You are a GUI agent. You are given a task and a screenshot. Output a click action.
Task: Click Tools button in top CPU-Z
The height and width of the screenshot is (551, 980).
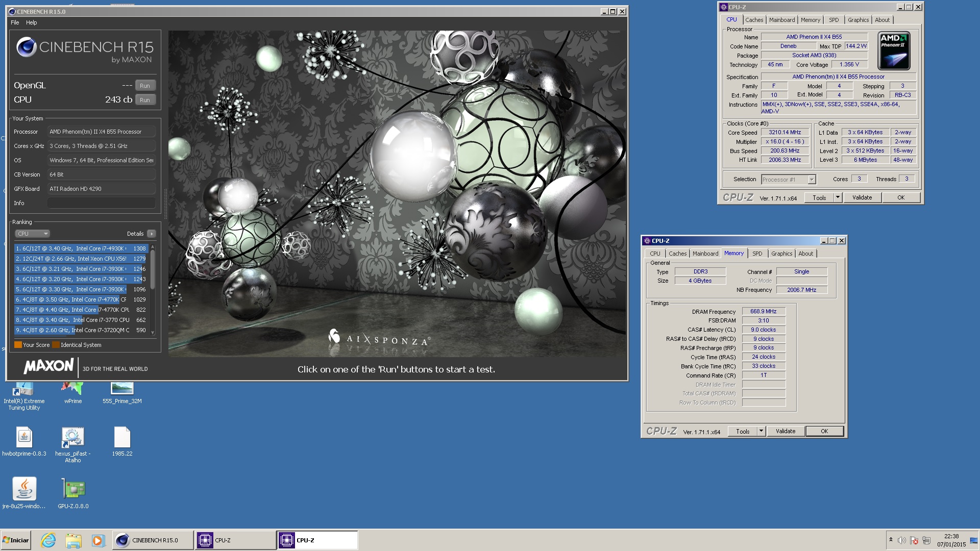[x=819, y=198]
